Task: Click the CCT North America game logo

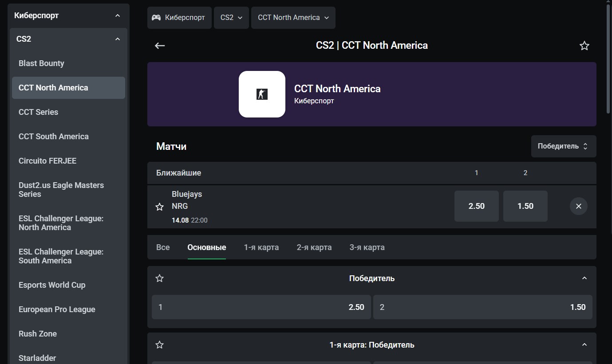Action: pyautogui.click(x=262, y=94)
